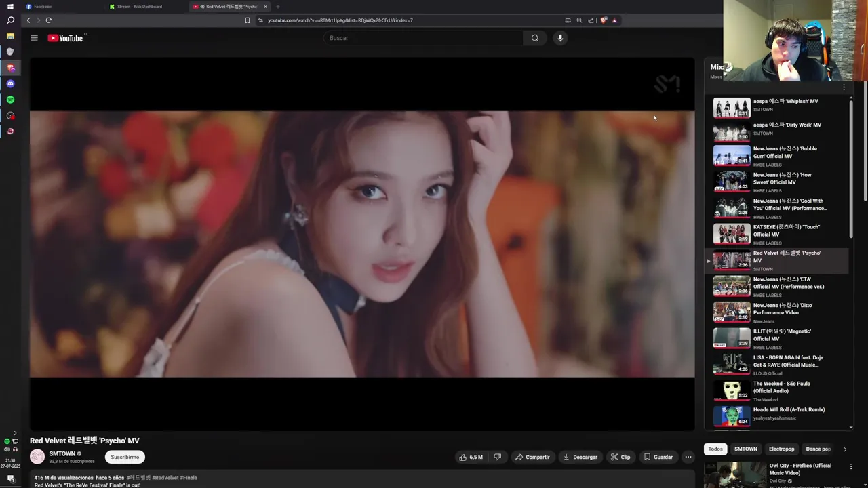Click the Descargar download button
Viewport: 868px width, 488px height.
[580, 457]
